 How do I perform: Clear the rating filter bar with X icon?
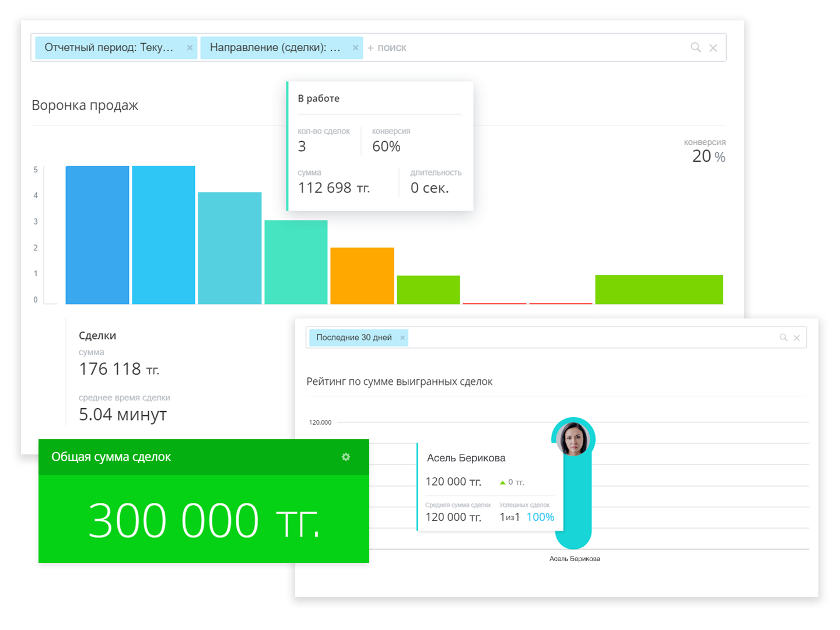point(796,338)
